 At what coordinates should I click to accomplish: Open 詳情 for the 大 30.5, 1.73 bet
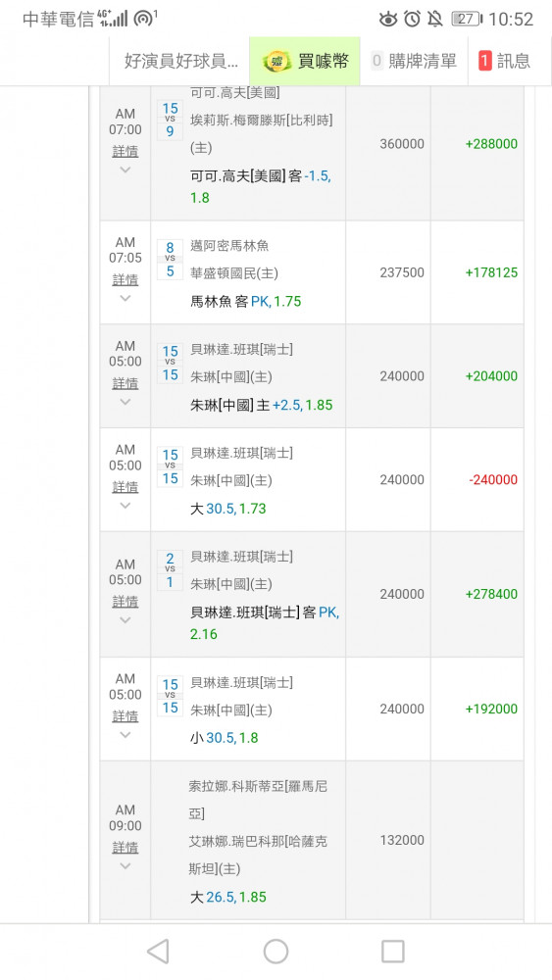pyautogui.click(x=125, y=487)
